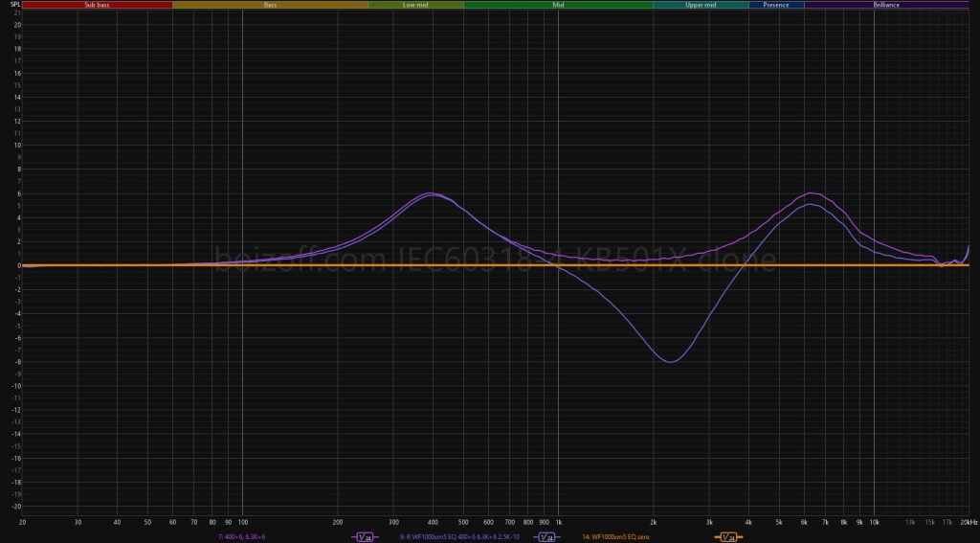Select the '7: 400+6, 6.3K+6' trace label
The width and height of the screenshot is (980, 543).
(242, 537)
